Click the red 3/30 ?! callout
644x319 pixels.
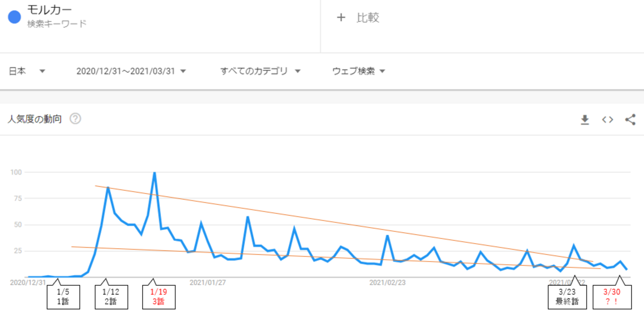(612, 297)
